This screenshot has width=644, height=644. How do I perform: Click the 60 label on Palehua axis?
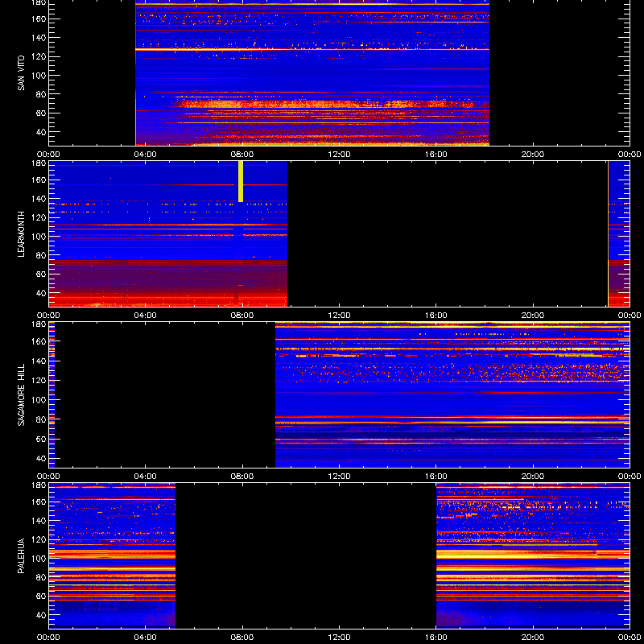tap(41, 596)
